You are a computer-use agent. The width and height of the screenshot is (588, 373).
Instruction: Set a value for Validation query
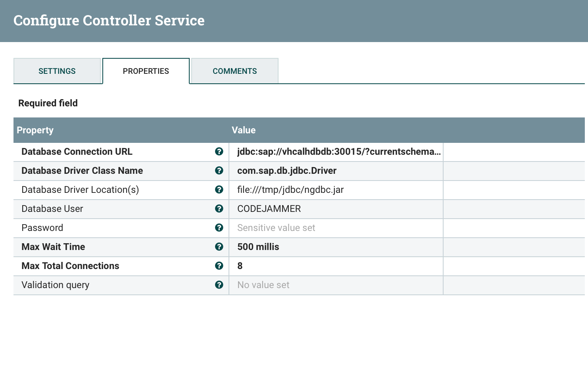336,285
